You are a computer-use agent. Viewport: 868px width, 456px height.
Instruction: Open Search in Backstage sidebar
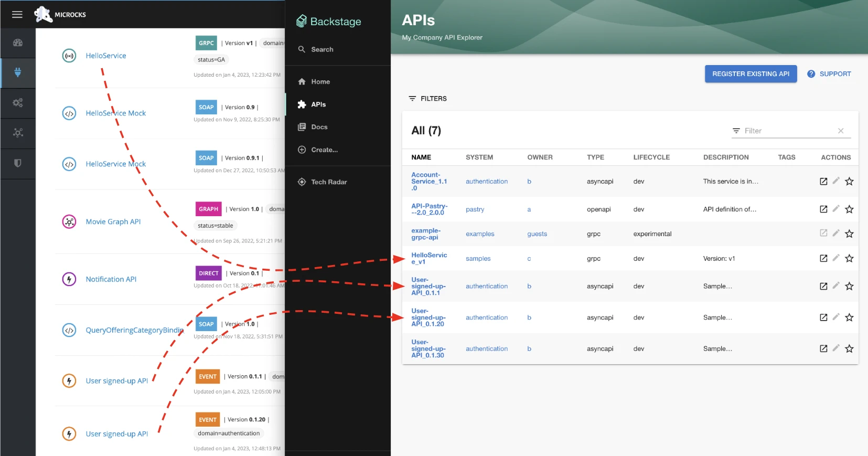click(338, 49)
